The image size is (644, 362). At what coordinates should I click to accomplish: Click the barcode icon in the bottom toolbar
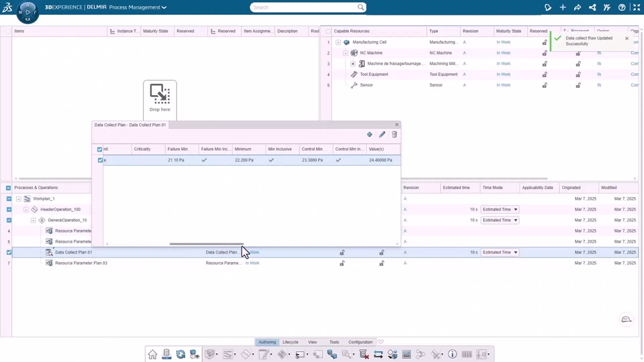click(467, 354)
